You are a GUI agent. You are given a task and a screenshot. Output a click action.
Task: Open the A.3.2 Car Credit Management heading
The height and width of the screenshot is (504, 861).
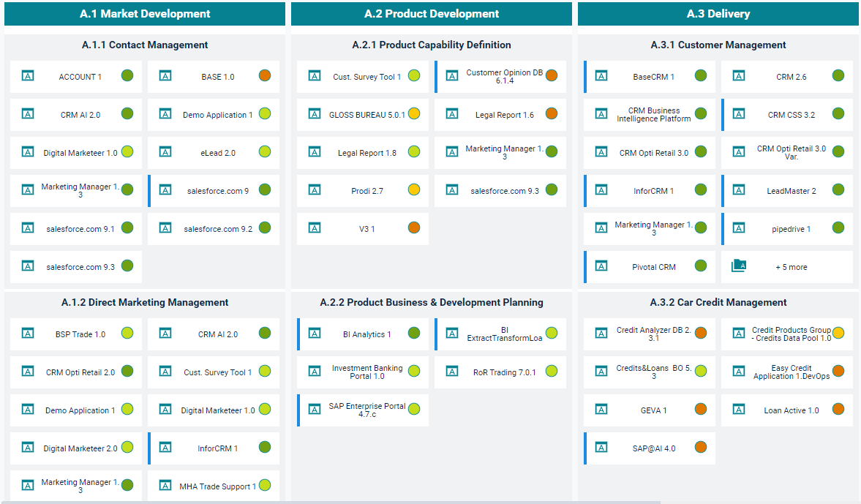coord(718,302)
